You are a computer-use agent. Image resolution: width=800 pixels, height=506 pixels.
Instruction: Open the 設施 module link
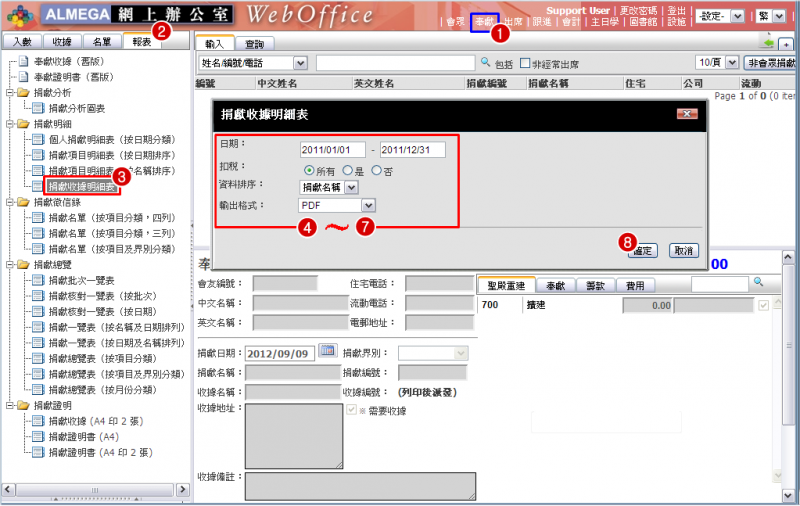click(677, 22)
